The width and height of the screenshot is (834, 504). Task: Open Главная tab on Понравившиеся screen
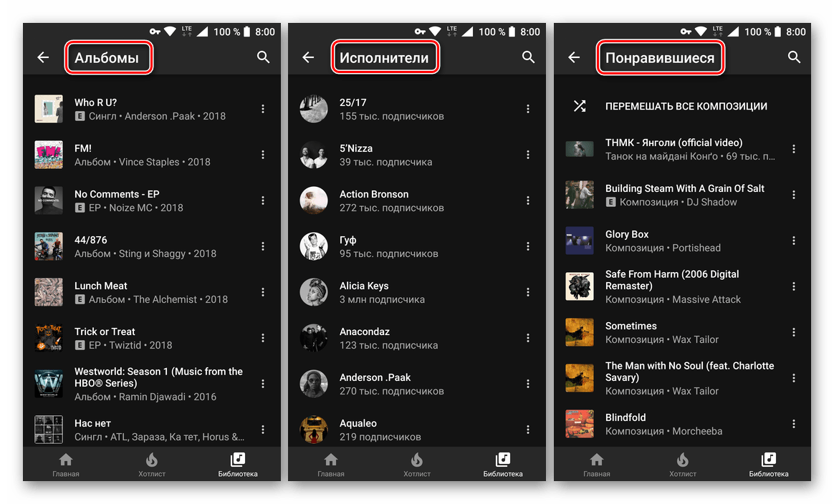point(597,465)
